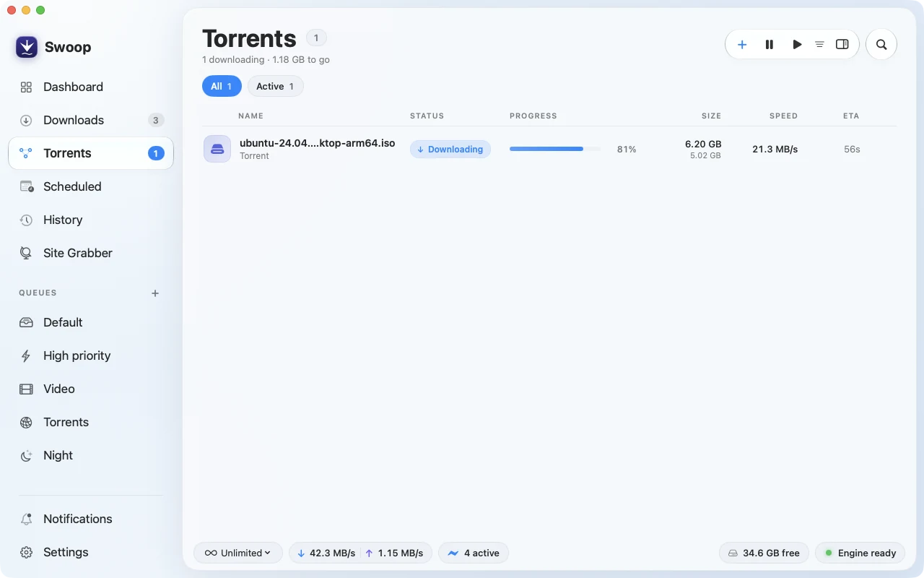Open Notifications
924x578 pixels.
(x=91, y=519)
